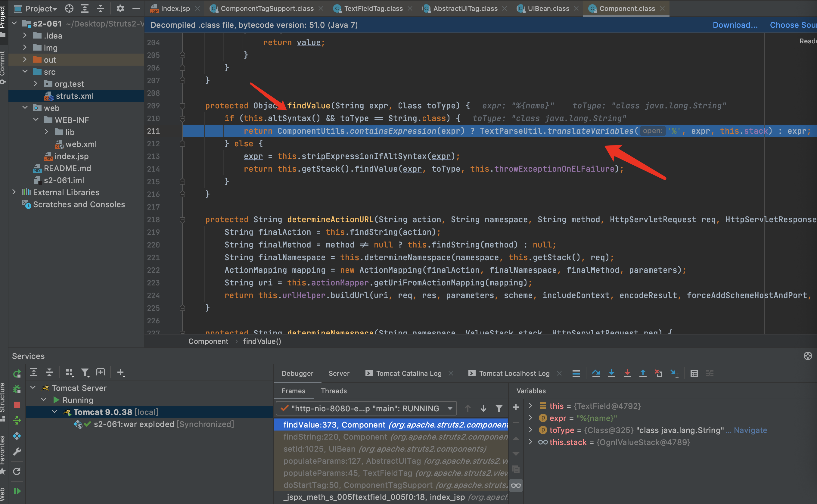
Task: Click Drop Frame icon
Action: click(658, 373)
